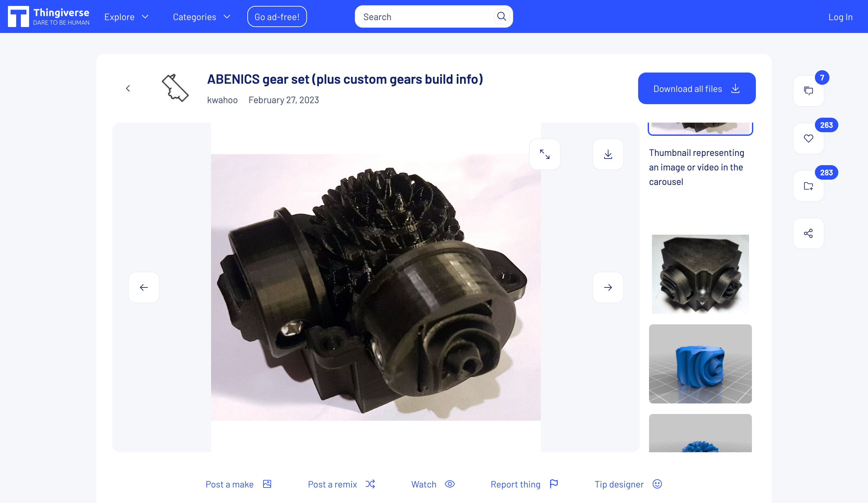Click the Log In link
The height and width of the screenshot is (503, 868).
840,17
